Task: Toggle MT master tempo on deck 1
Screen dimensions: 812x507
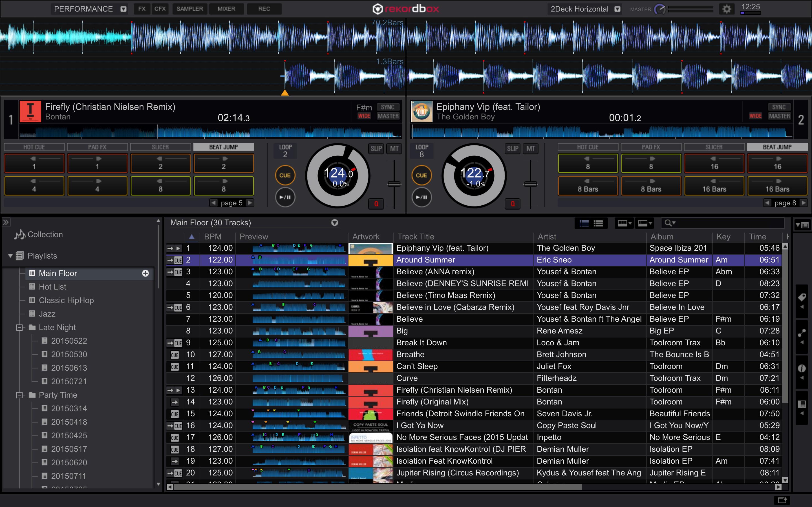Action: [394, 148]
